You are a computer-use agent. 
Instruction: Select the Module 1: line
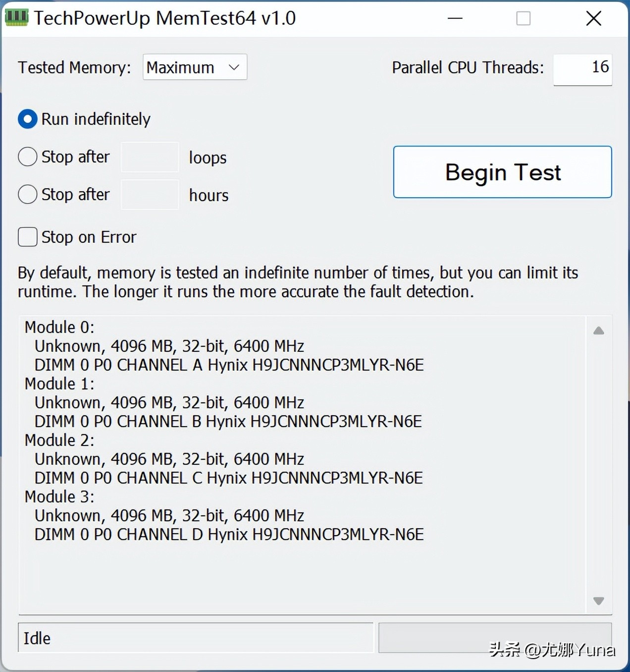[59, 384]
